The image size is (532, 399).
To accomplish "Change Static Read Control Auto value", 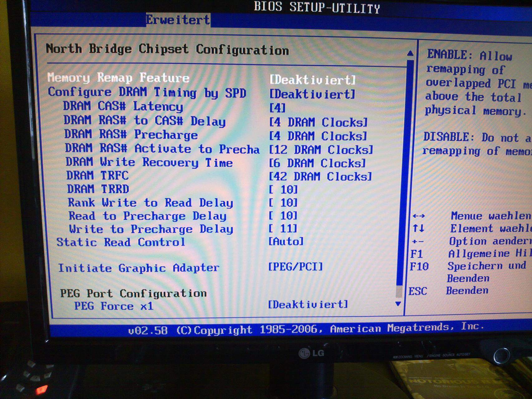I will 286,241.
